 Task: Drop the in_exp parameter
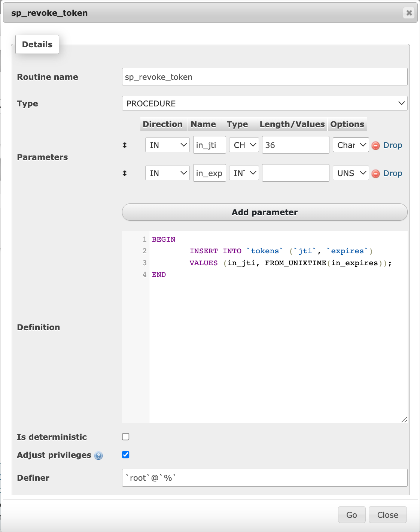[x=387, y=173]
